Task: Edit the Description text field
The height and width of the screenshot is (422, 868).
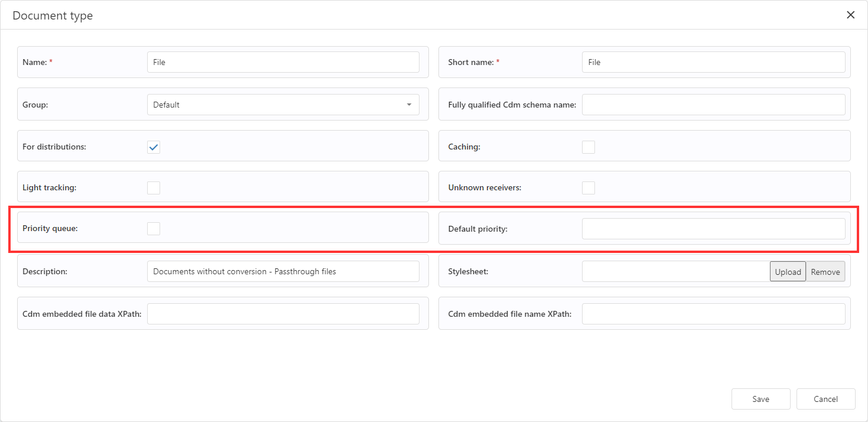Action: [x=283, y=272]
